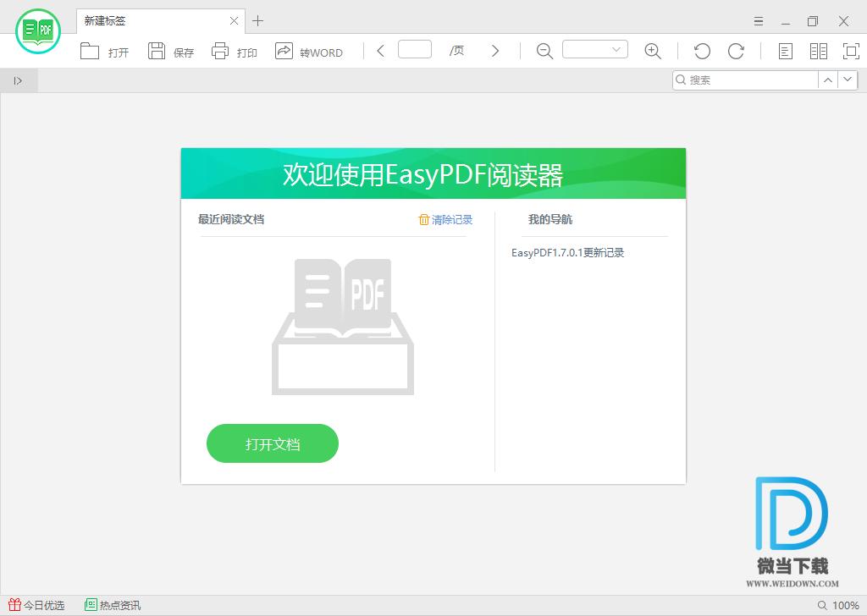Click the /页 page count label
This screenshot has width=867, height=616.
pos(456,51)
